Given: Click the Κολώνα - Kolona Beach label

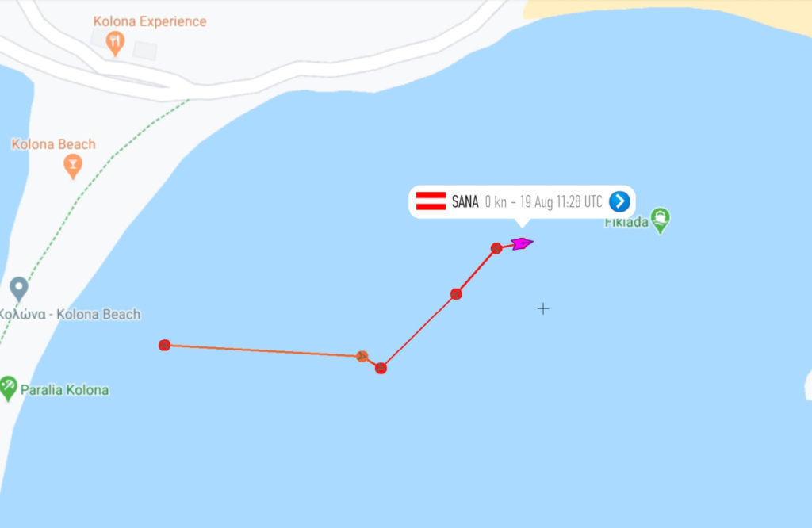Looking at the screenshot, I should (x=70, y=314).
